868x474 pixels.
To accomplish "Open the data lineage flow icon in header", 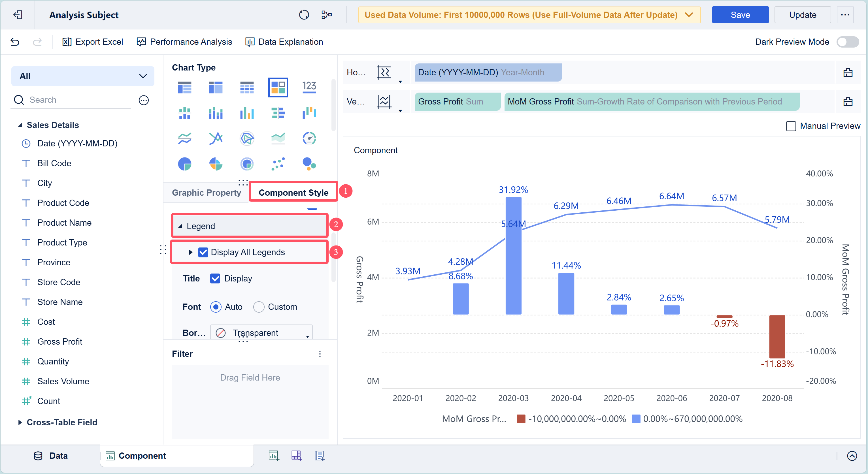I will 327,15.
